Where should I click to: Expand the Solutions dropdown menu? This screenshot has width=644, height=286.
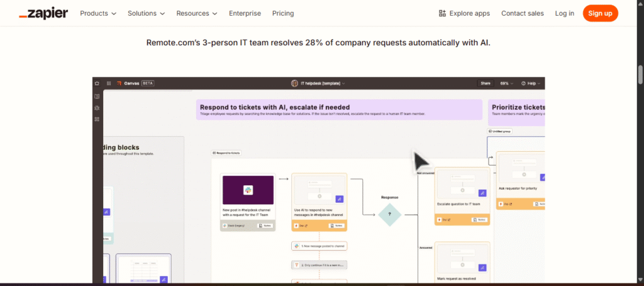point(146,13)
